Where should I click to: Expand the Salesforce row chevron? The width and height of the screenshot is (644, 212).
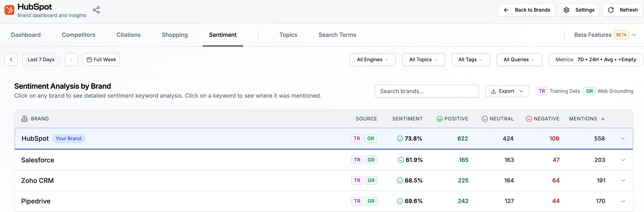623,160
